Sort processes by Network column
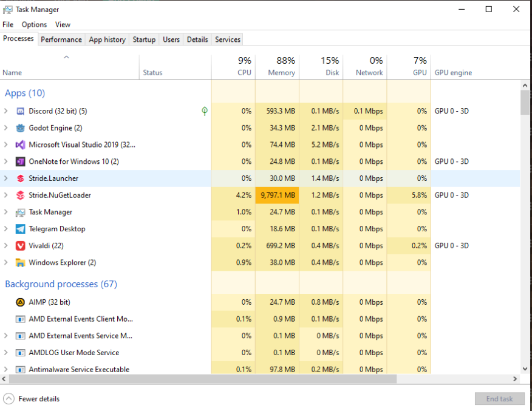 pyautogui.click(x=365, y=67)
